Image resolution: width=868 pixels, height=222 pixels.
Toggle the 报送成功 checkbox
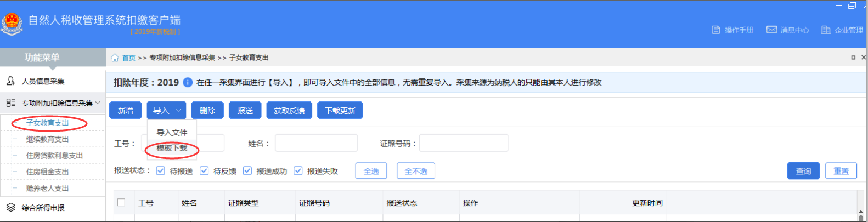247,171
